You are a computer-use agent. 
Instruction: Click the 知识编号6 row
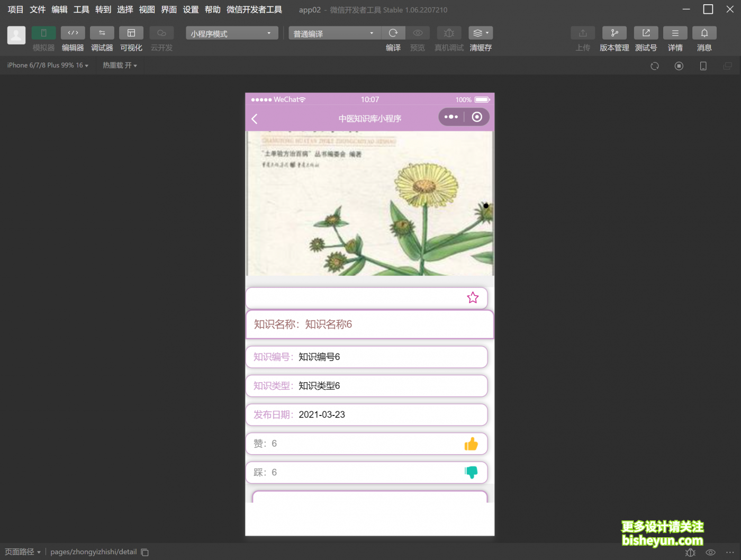367,357
